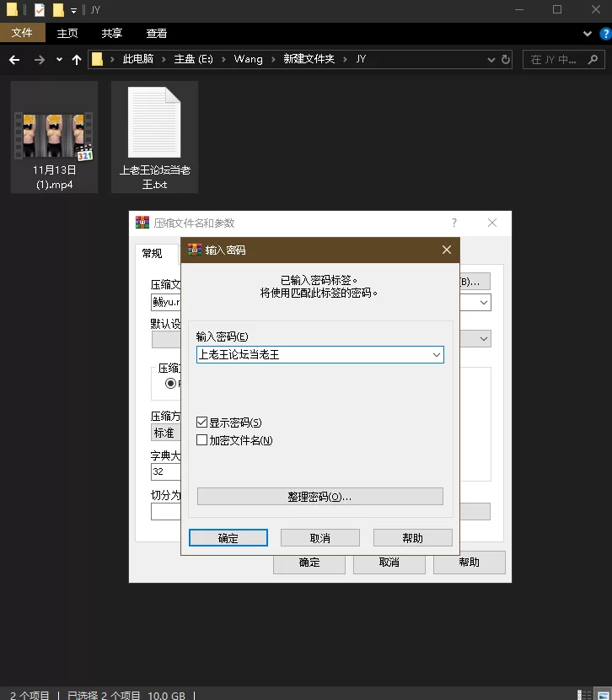Expand the password entry dropdown list
Image resolution: width=612 pixels, height=700 pixels.
click(x=436, y=355)
